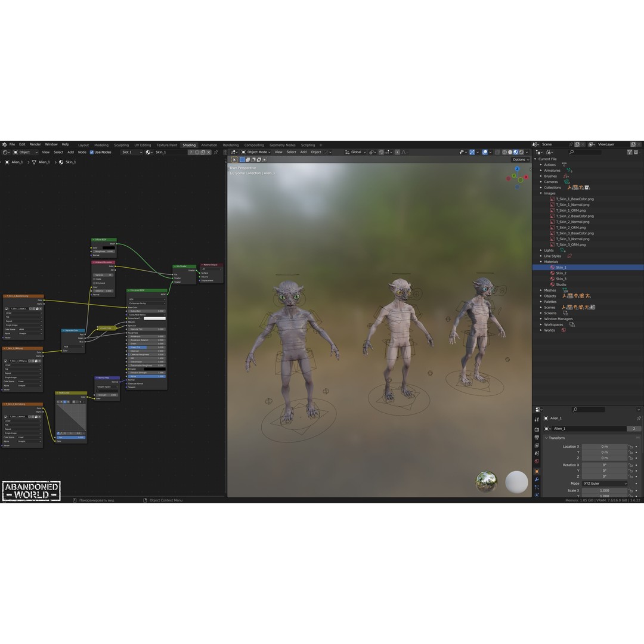Open the Rotation Mode XYZ Euler dropdown

tap(605, 484)
